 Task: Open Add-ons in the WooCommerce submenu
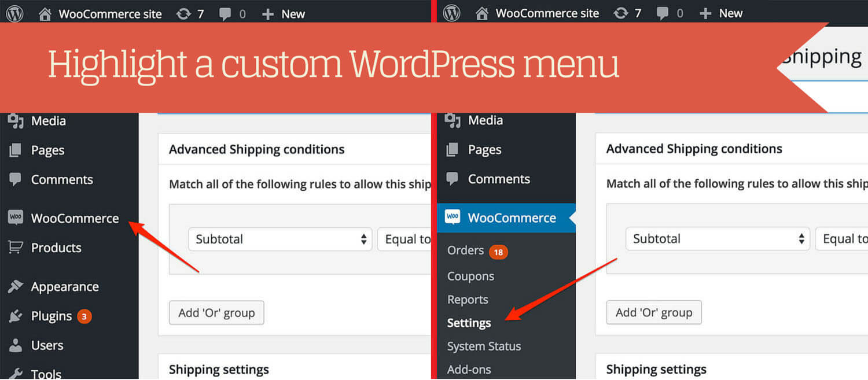tap(469, 369)
